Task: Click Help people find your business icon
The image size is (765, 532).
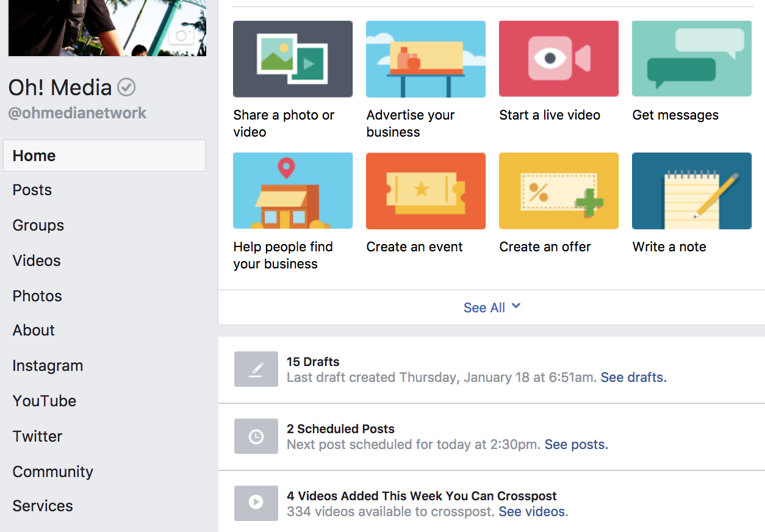Action: (x=293, y=191)
